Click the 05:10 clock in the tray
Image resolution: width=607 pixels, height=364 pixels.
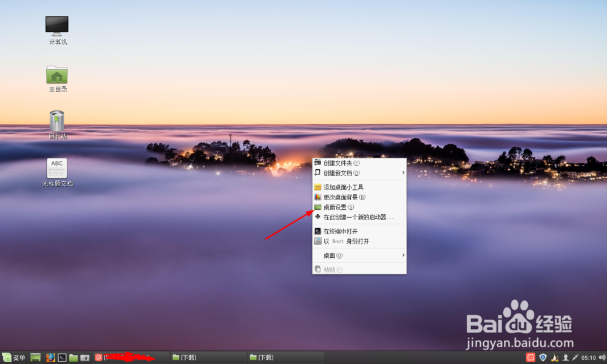tap(588, 357)
